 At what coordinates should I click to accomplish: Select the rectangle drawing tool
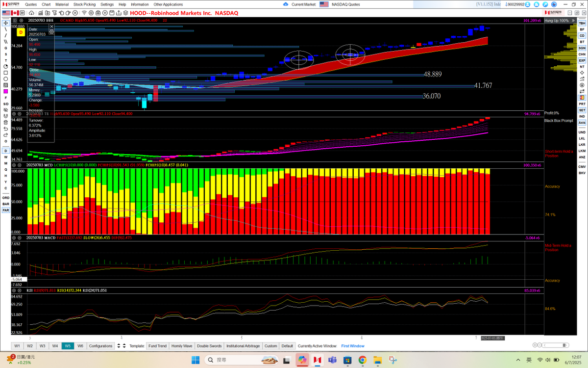point(6,73)
